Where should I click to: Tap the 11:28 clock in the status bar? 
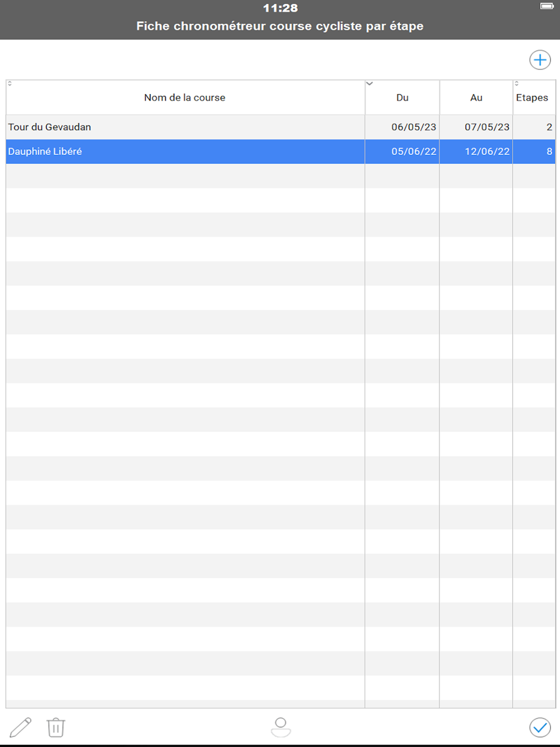(x=280, y=8)
